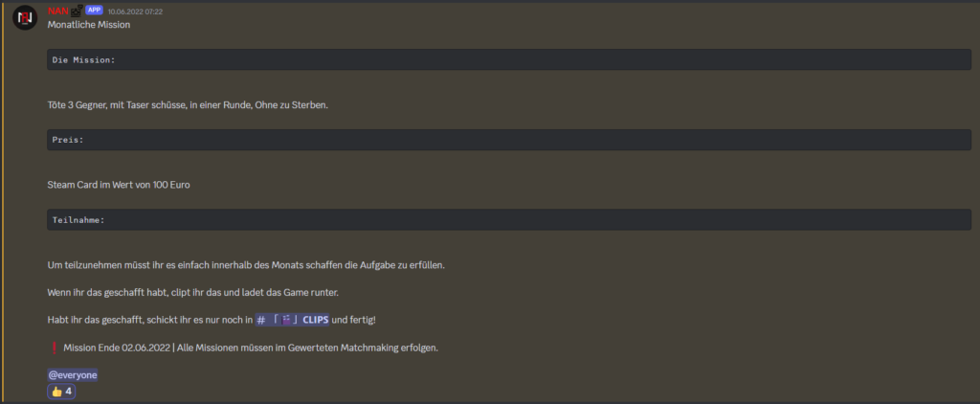
Task: Click the 'Töte 3 Gegner' mission text
Action: coord(188,103)
